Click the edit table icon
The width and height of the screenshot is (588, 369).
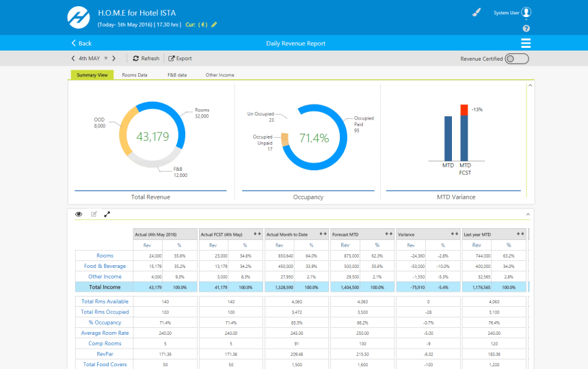pos(94,215)
